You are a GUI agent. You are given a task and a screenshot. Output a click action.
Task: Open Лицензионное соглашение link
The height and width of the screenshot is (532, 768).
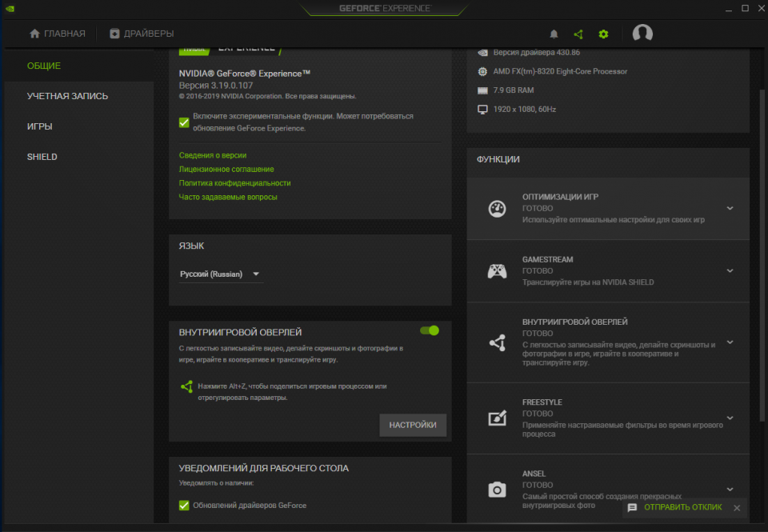pyautogui.click(x=226, y=169)
